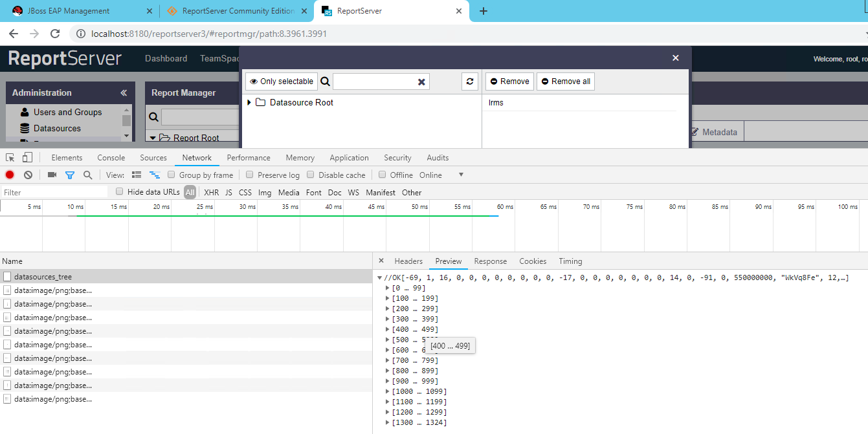
Task: Toggle the Only selectable eye button
Action: 282,81
